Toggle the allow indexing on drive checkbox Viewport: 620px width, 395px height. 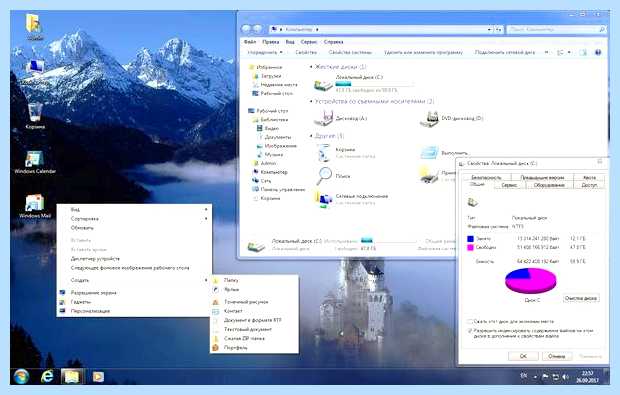470,331
